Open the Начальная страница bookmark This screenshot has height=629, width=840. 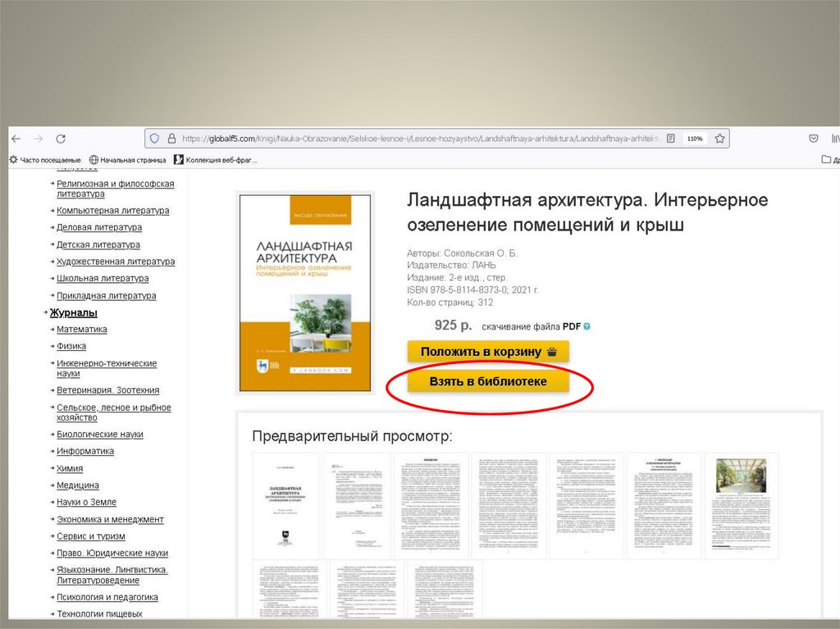coord(127,160)
